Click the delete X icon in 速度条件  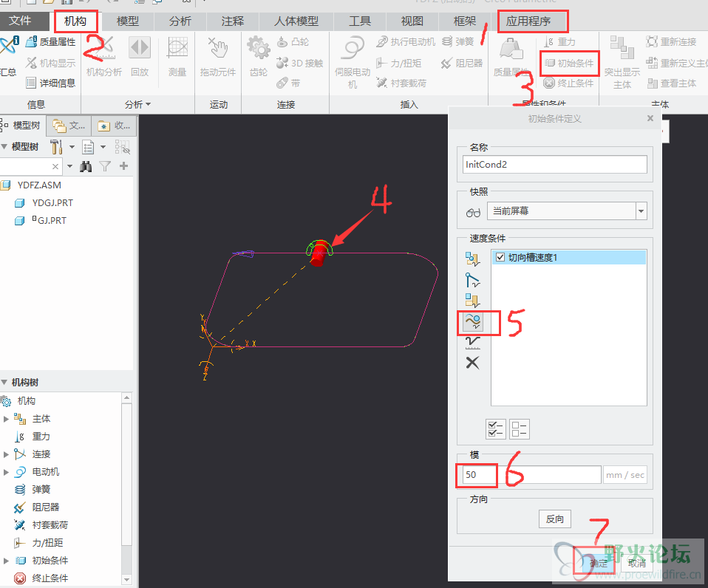[x=473, y=363]
